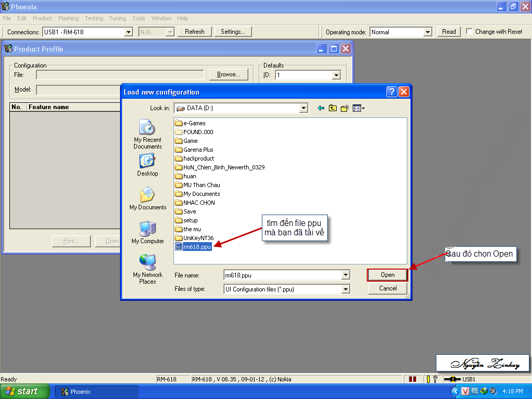
Task: Click the File name input field
Action: [282, 275]
